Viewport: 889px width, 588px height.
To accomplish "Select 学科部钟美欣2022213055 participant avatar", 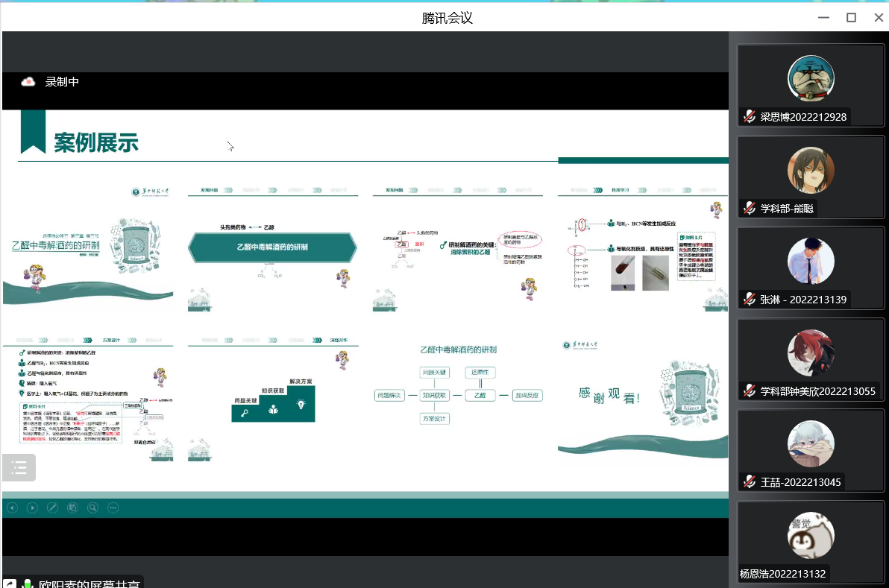I will point(811,353).
